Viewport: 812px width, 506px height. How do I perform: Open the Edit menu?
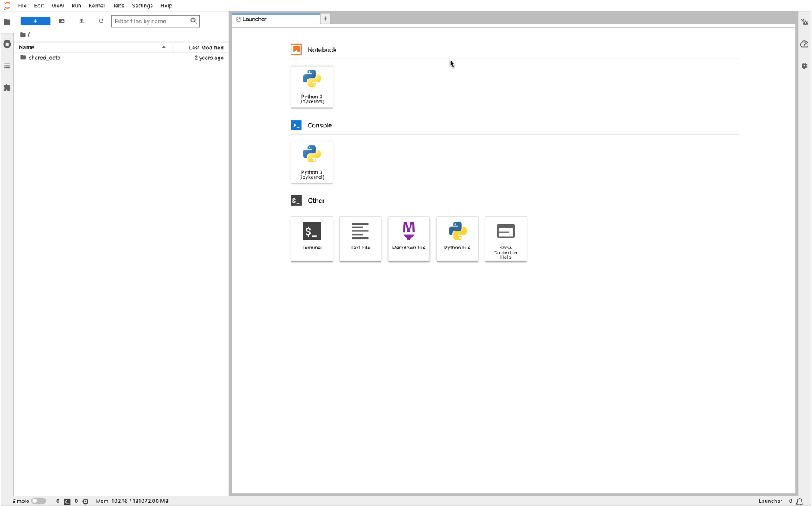click(x=39, y=6)
